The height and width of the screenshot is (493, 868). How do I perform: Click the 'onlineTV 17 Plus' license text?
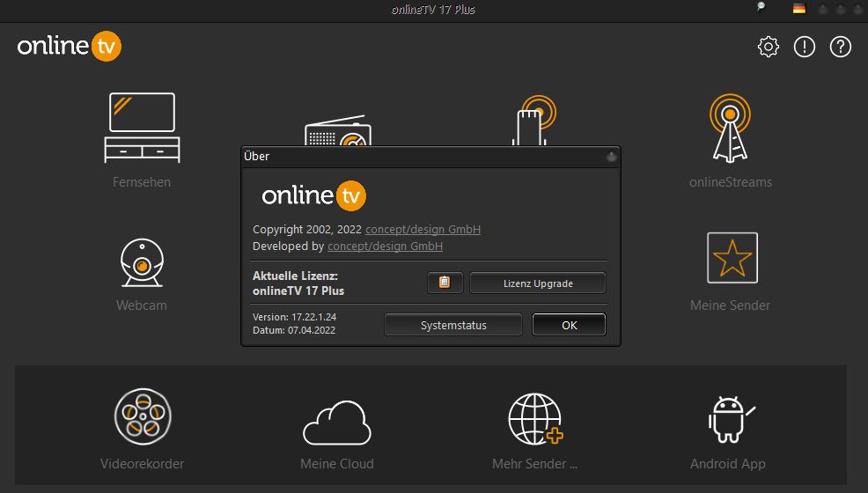coord(298,291)
